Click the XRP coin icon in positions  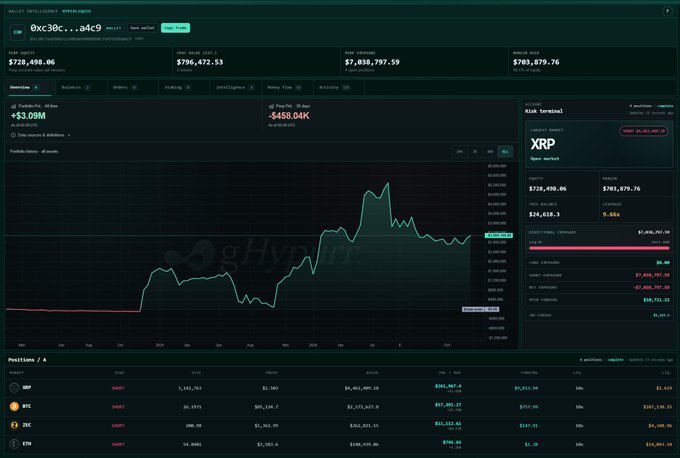coord(14,387)
